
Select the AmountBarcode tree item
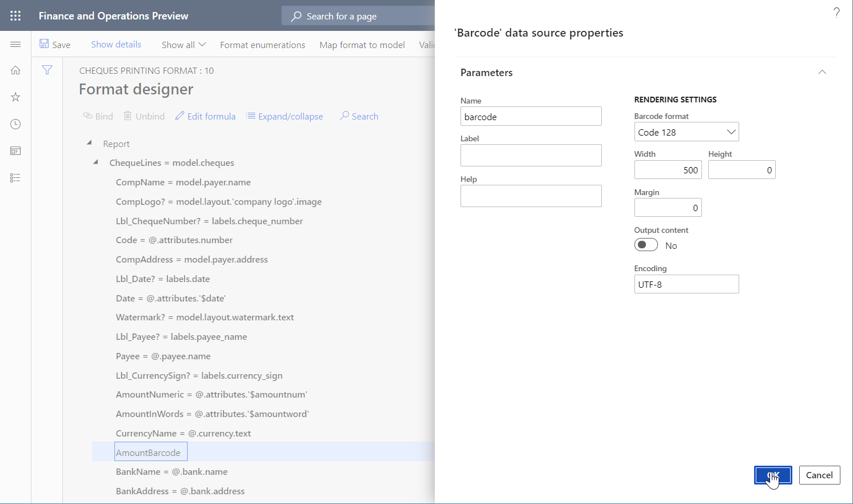(x=151, y=452)
